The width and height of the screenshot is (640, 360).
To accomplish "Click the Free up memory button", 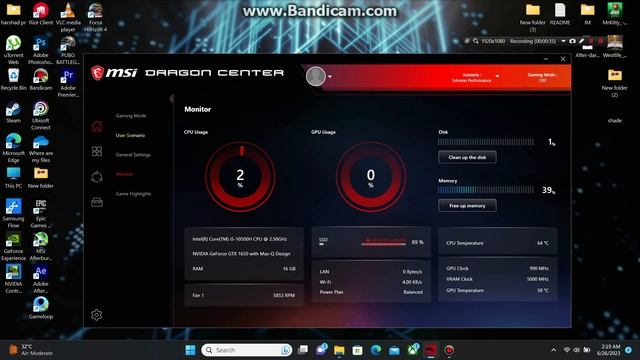I will click(x=467, y=206).
